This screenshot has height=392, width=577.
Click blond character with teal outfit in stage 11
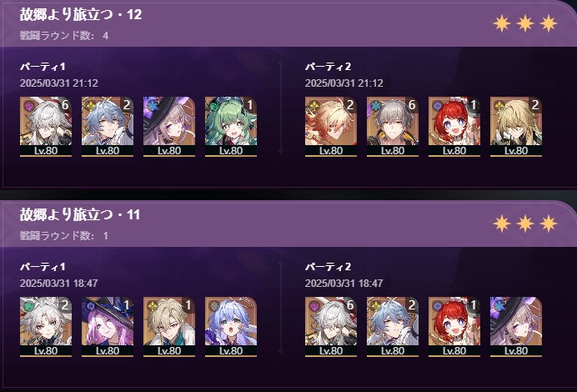[169, 327]
